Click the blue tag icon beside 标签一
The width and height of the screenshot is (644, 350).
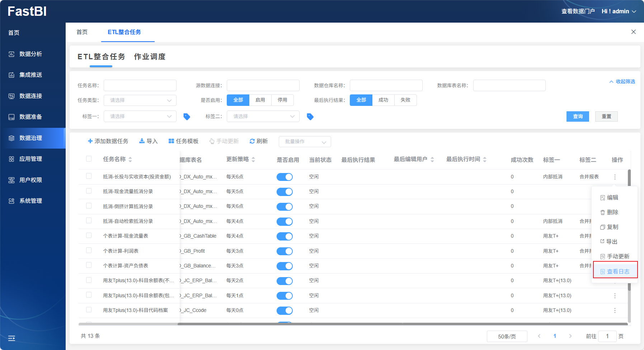(x=187, y=117)
